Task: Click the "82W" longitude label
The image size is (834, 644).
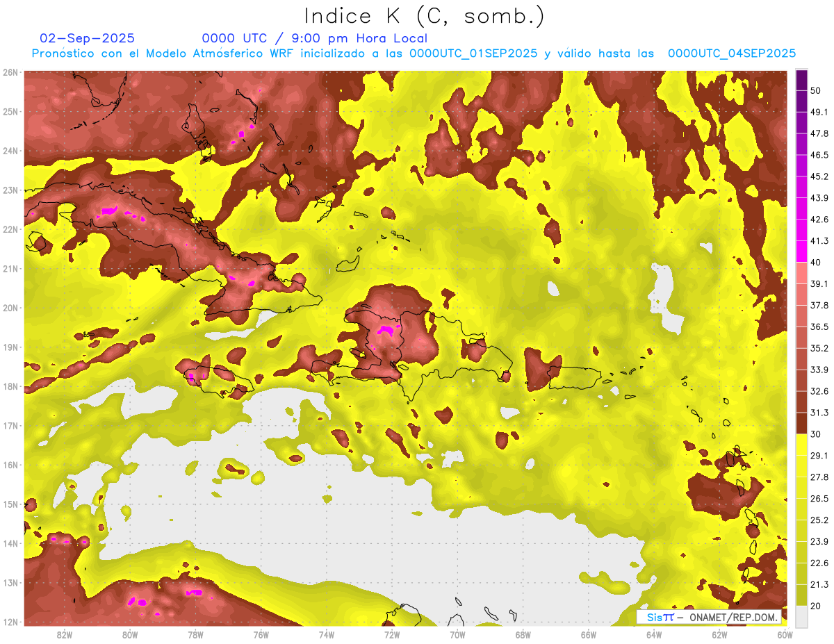Action: coord(65,635)
